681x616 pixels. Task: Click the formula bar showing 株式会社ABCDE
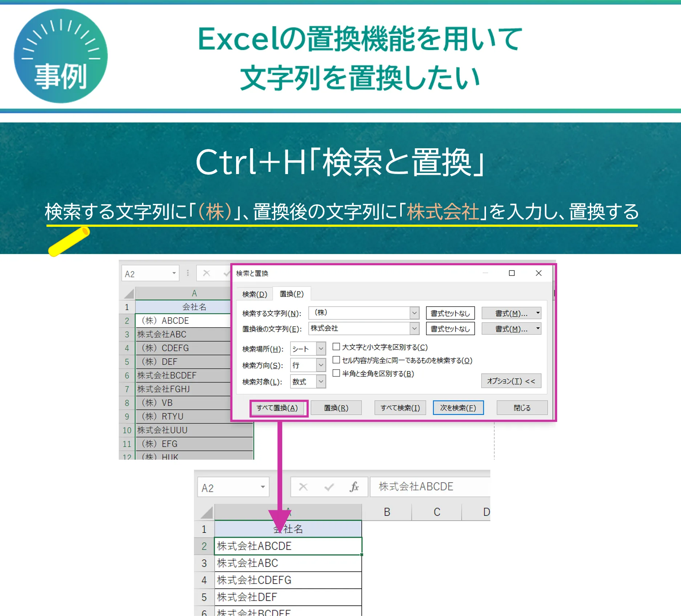point(430,487)
